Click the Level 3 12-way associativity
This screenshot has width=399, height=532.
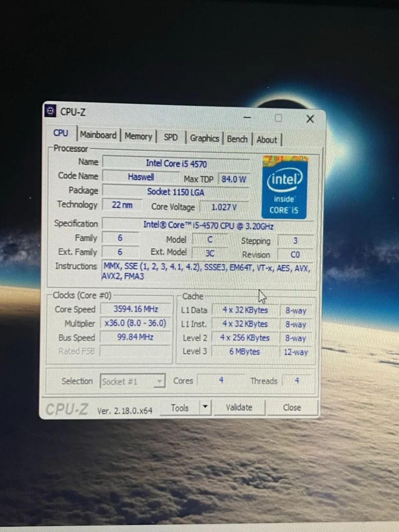[296, 352]
